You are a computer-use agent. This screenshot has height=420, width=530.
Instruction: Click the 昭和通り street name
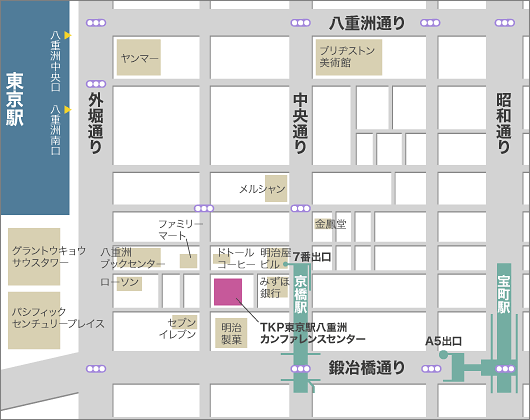tap(504, 123)
